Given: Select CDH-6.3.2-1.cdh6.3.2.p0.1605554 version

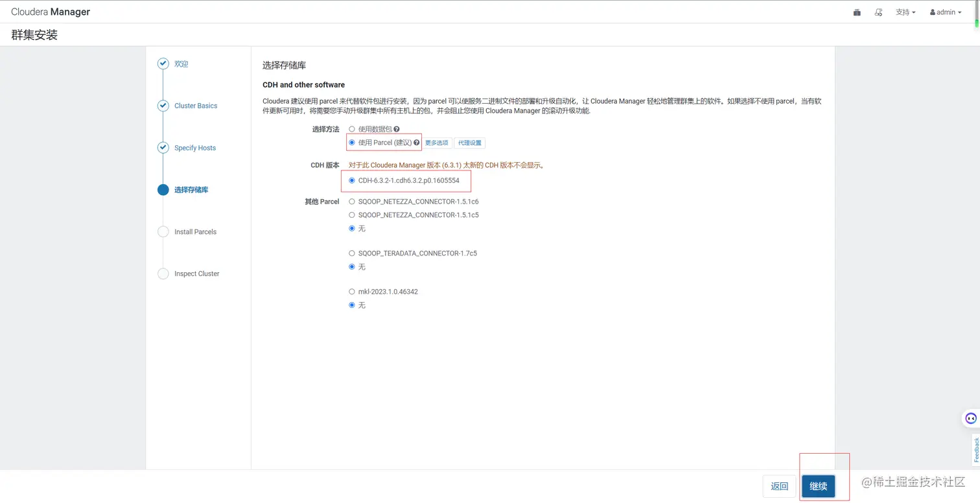Looking at the screenshot, I should tap(352, 180).
